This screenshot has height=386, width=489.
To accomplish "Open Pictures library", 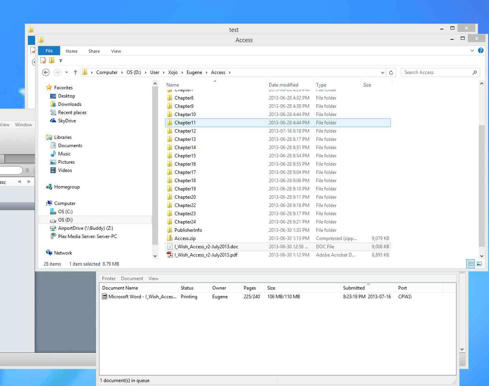I will (x=66, y=162).
